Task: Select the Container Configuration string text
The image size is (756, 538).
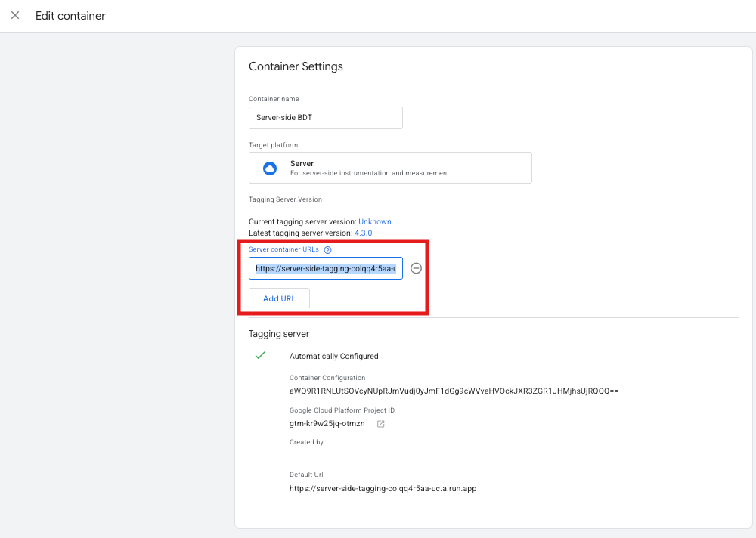Action: click(x=454, y=391)
